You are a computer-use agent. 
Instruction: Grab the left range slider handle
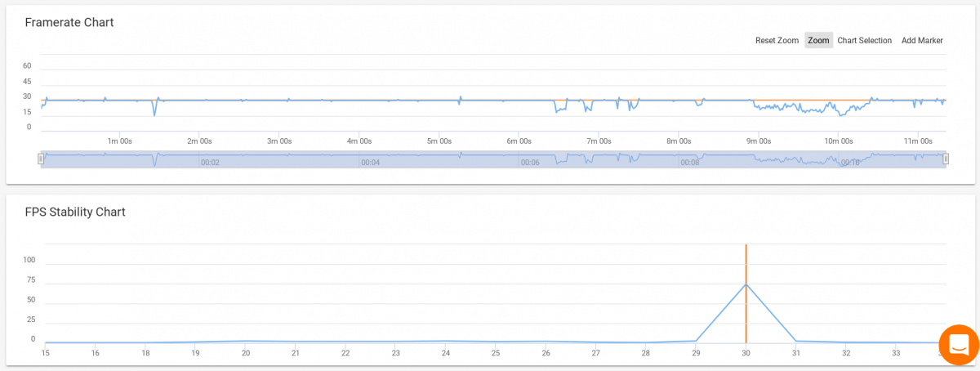41,159
